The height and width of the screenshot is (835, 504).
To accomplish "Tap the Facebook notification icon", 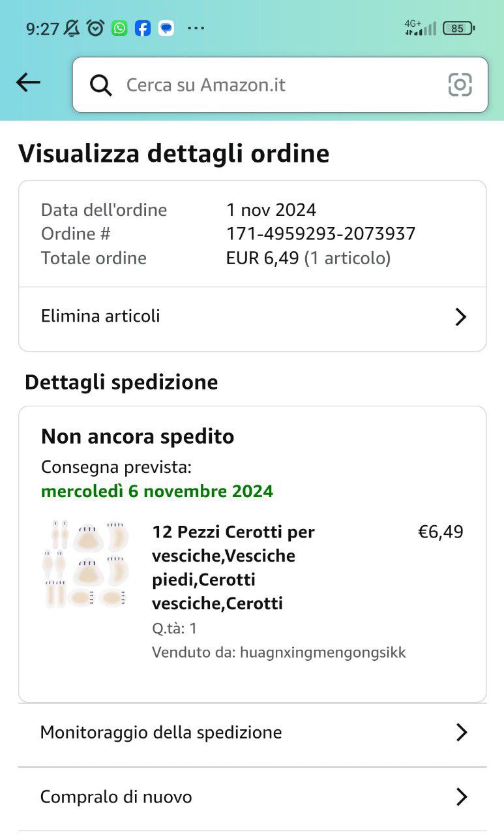I will tap(143, 28).
